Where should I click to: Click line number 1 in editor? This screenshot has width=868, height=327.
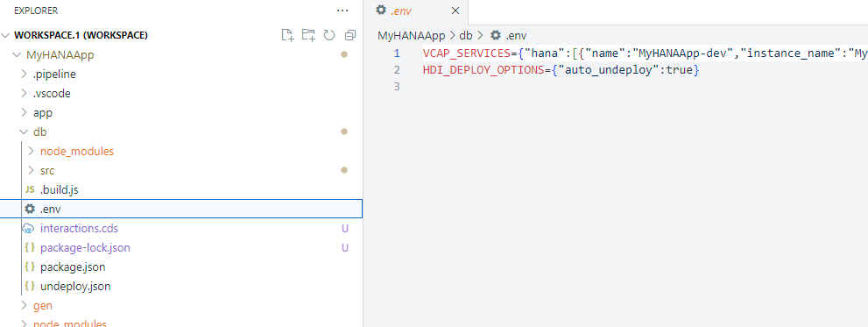pyautogui.click(x=397, y=53)
